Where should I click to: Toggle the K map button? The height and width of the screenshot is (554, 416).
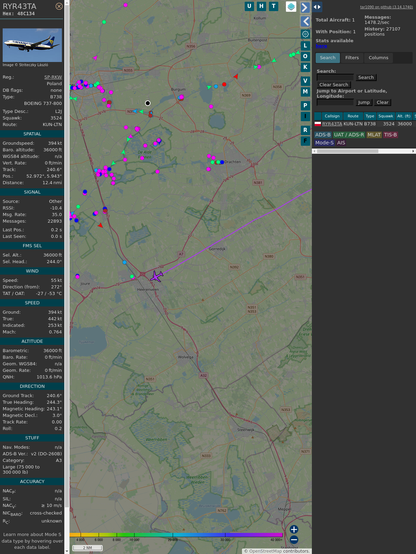click(305, 67)
